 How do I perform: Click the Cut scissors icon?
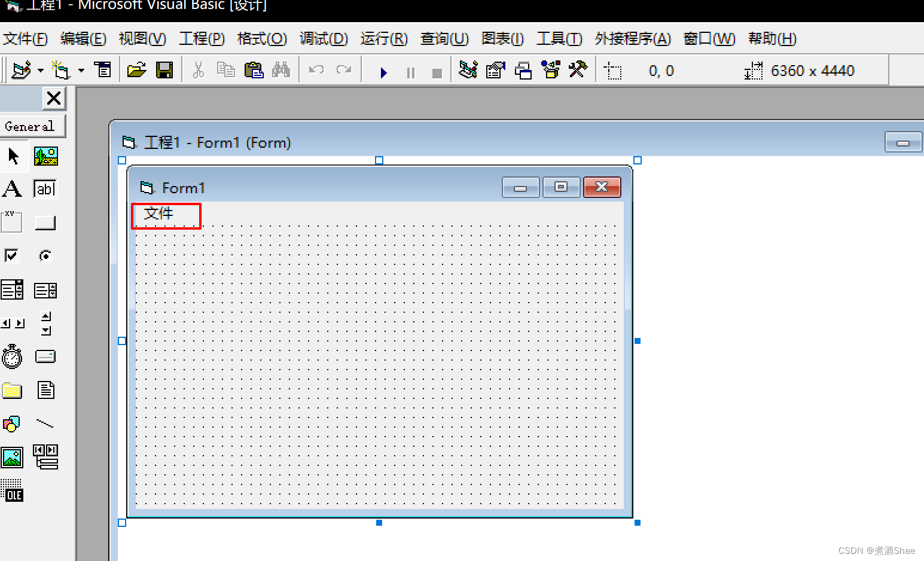199,70
